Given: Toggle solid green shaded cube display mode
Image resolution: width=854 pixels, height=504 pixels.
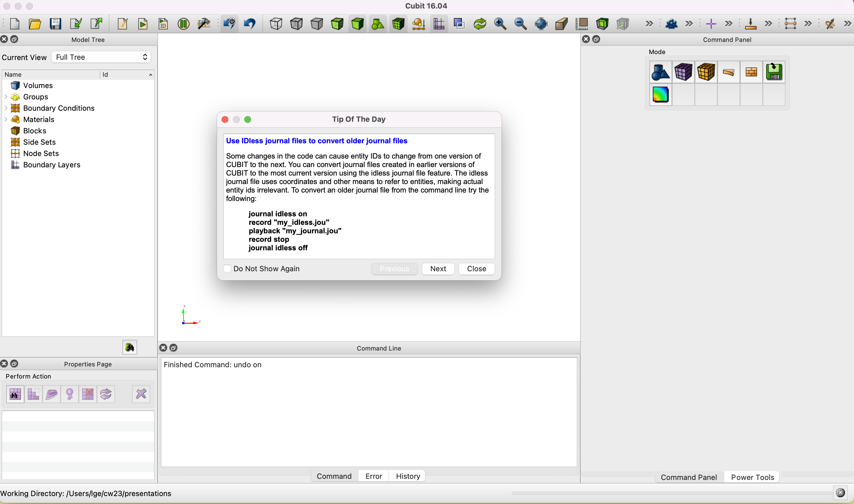Looking at the screenshot, I should [x=358, y=24].
